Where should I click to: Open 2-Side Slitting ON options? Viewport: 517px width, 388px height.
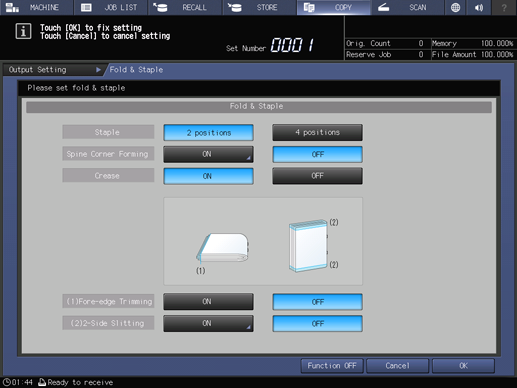click(x=208, y=323)
